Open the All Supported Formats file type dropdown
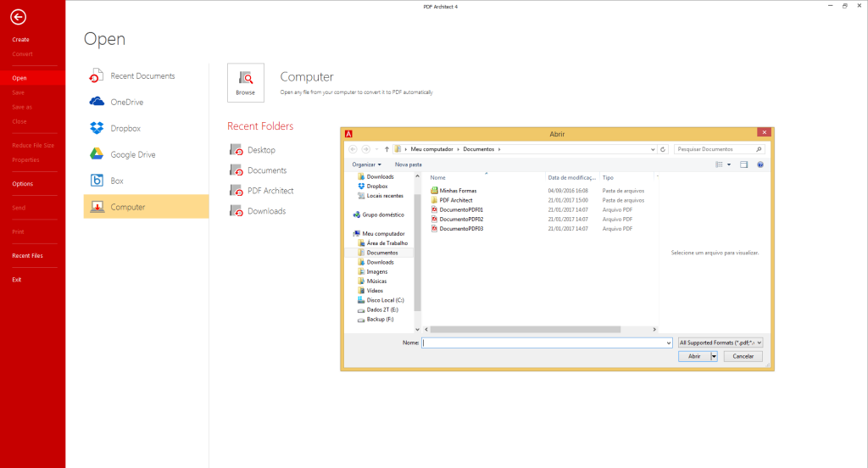868x468 pixels. tap(721, 343)
